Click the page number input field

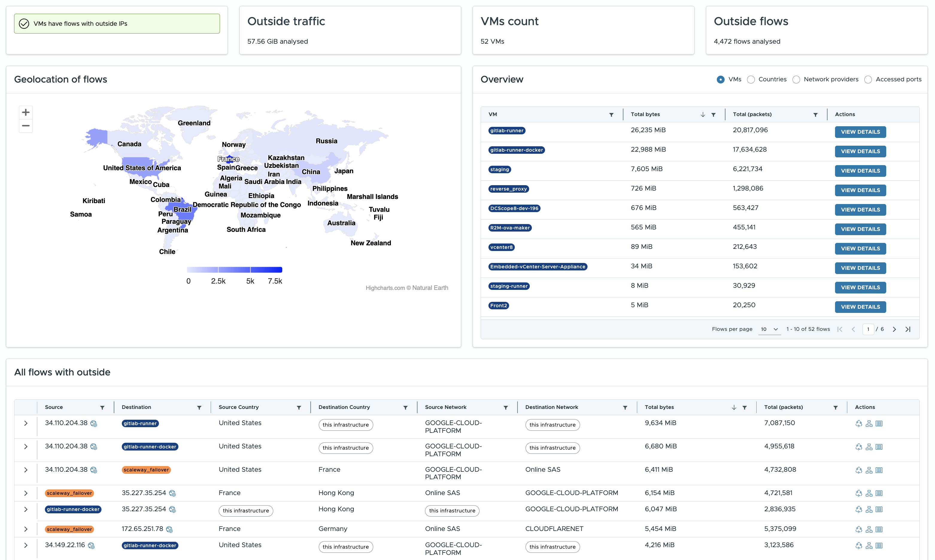coord(868,329)
